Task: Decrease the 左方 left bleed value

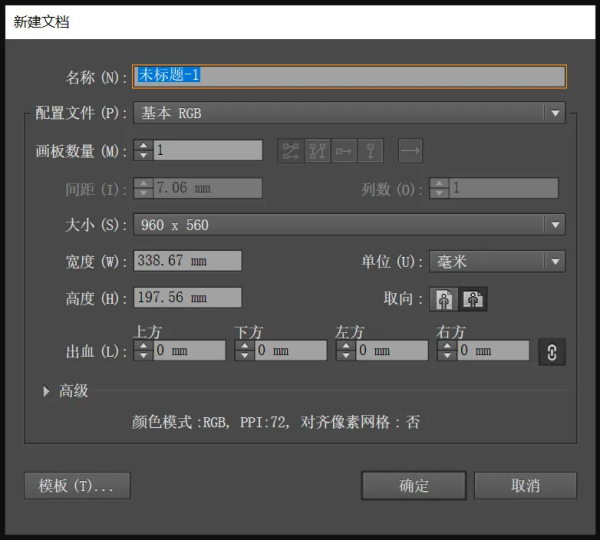Action: [x=346, y=356]
